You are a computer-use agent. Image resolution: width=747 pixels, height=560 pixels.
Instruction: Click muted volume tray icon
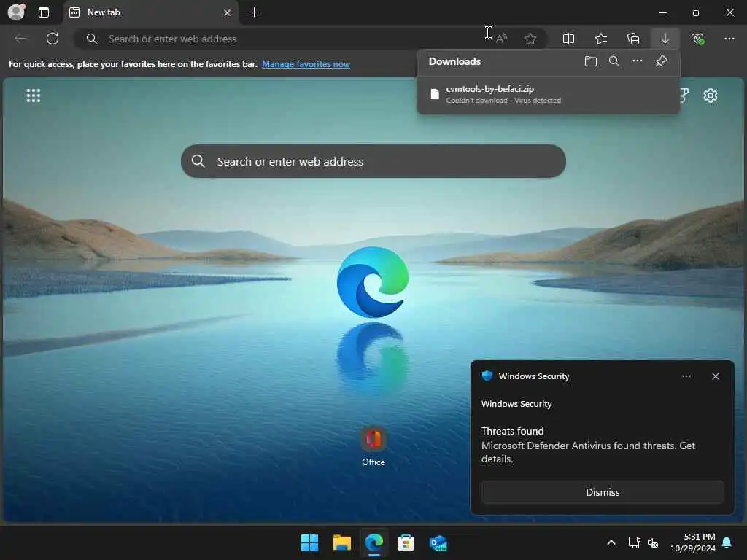point(653,542)
